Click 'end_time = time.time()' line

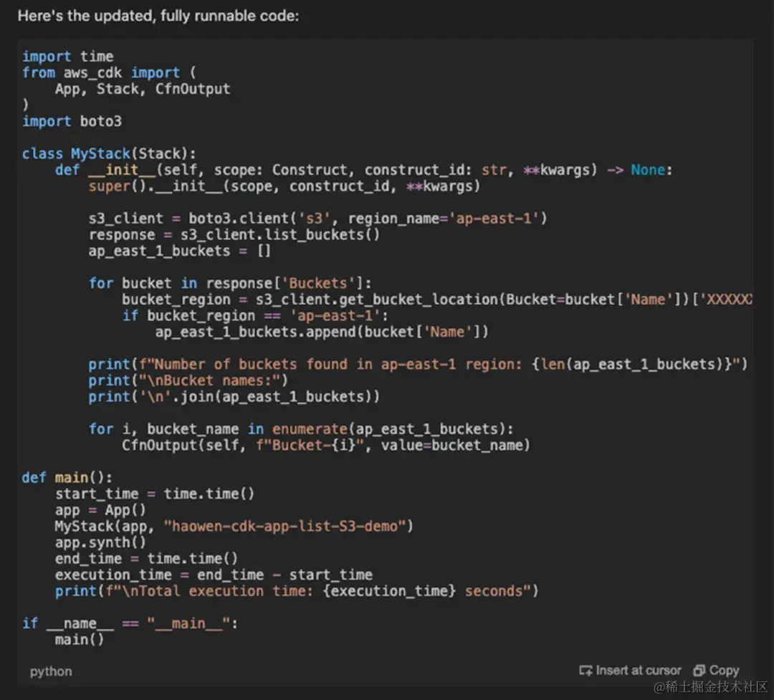146,558
